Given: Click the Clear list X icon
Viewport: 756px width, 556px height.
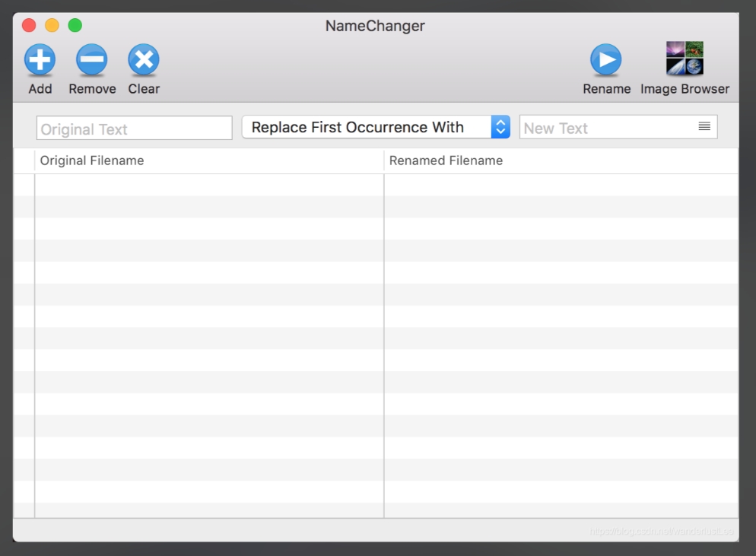Looking at the screenshot, I should click(144, 60).
